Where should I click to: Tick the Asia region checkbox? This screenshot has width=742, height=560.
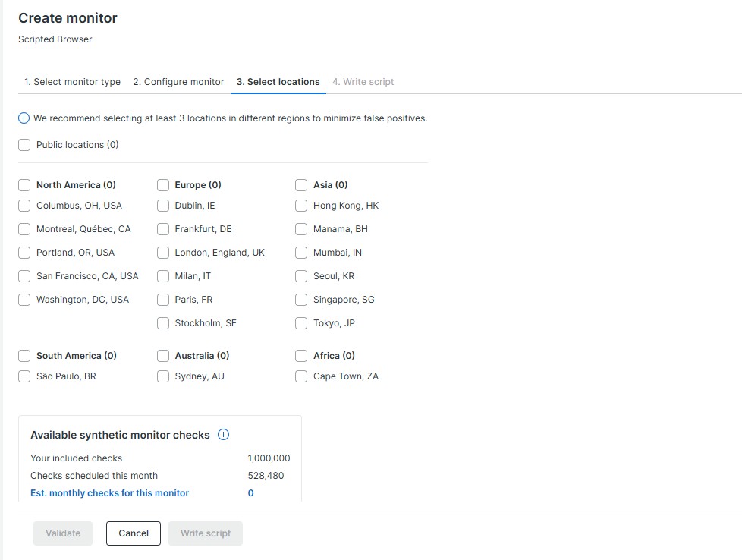click(x=301, y=185)
